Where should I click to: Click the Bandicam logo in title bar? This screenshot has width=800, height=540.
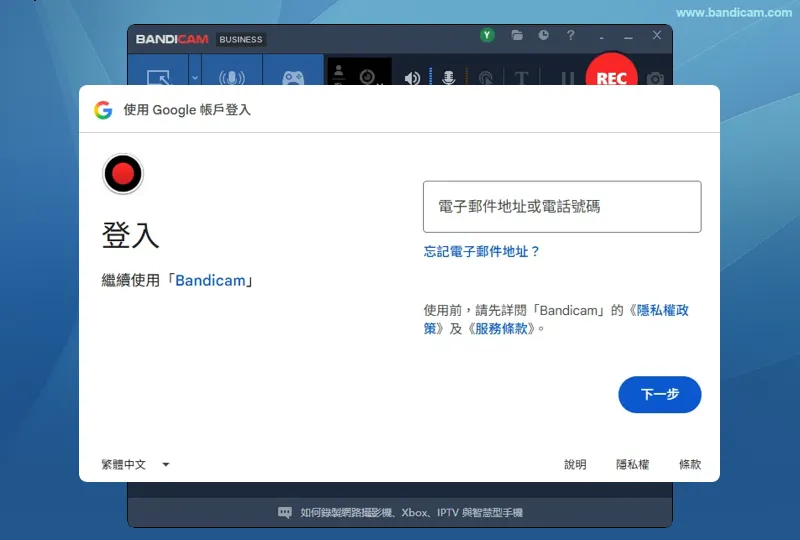(172, 39)
